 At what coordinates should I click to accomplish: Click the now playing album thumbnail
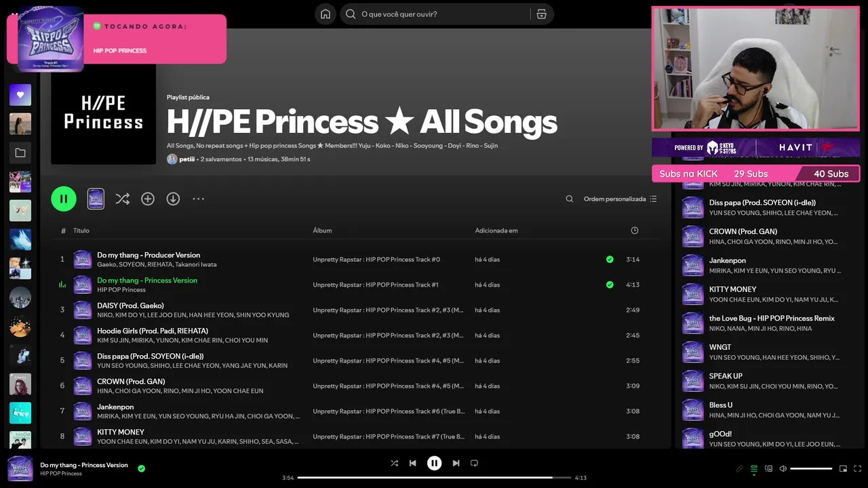point(20,469)
